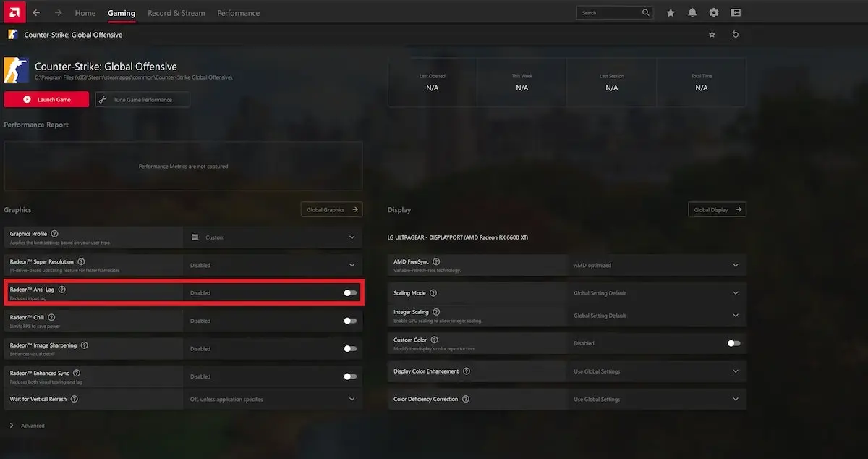The image size is (868, 459).
Task: Go back with the left arrow
Action: (36, 13)
